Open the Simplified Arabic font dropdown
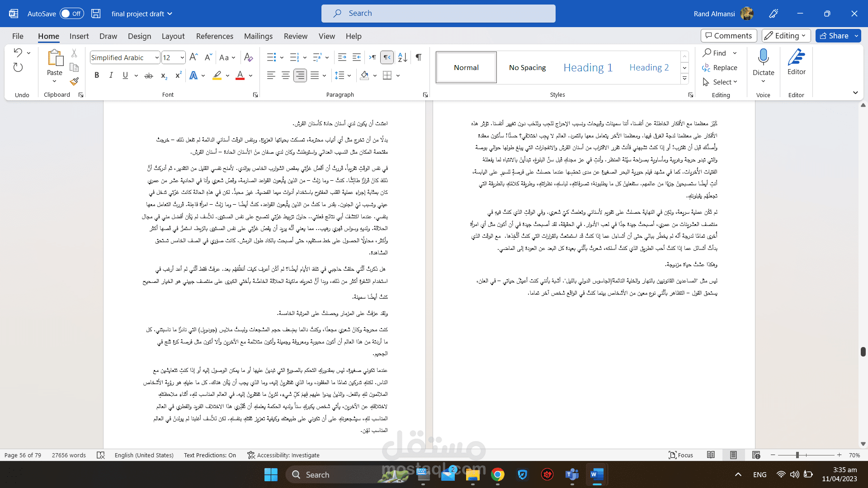 pos(157,57)
